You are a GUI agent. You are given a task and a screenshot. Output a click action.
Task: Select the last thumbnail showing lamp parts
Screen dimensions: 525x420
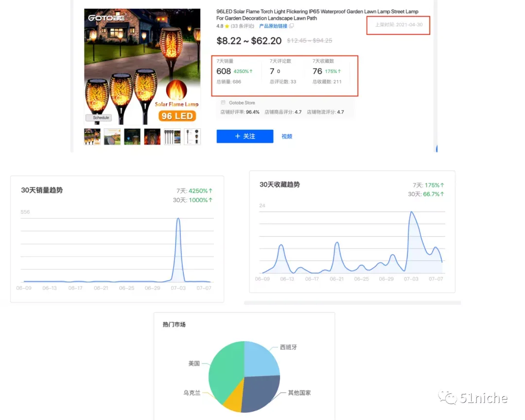click(192, 137)
